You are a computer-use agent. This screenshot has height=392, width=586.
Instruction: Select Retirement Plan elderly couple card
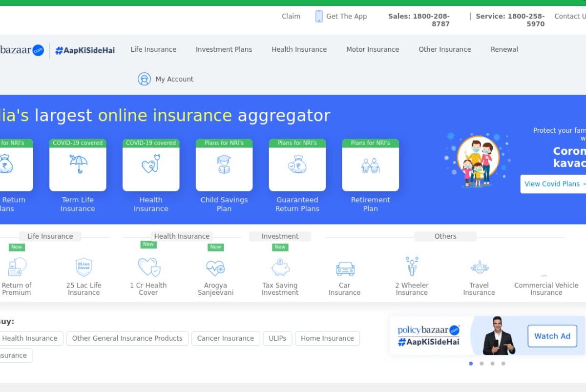point(371,165)
